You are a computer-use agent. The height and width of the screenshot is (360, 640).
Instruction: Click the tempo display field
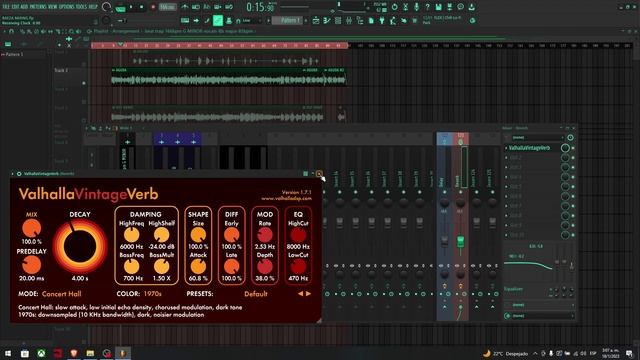167,7
